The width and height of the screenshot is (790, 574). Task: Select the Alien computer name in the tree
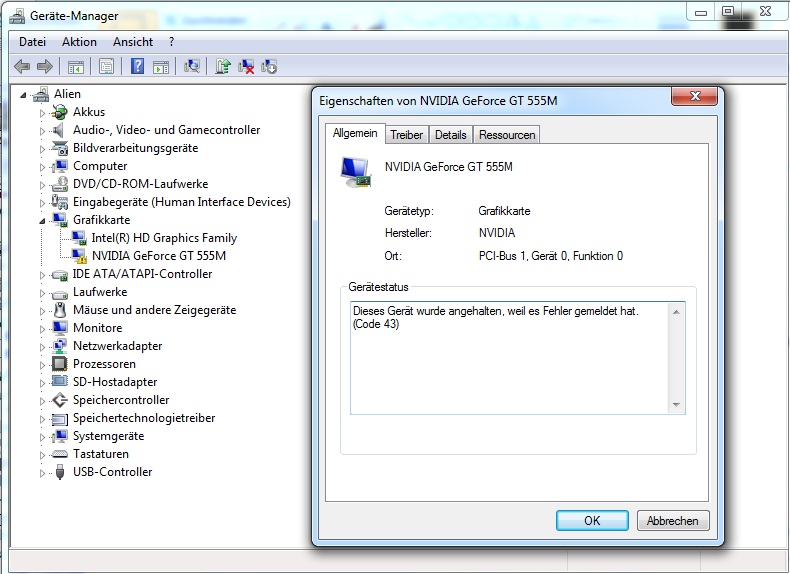pos(67,94)
